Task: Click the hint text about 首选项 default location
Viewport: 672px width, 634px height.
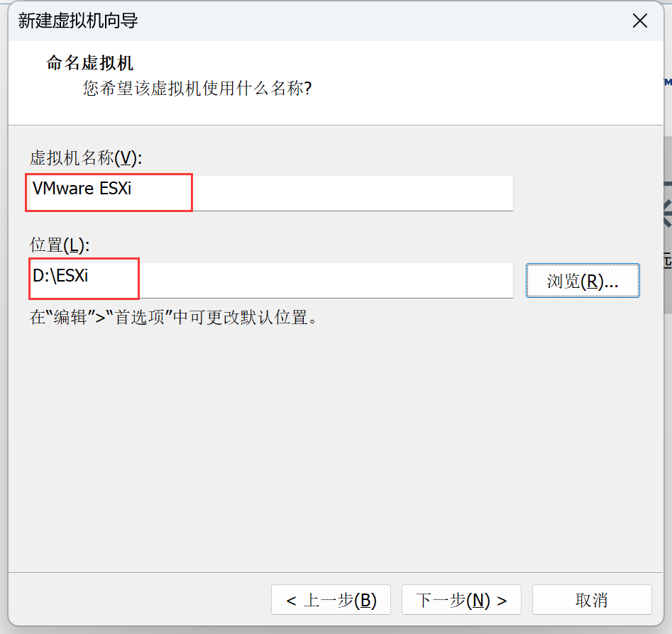Action: 172,316
